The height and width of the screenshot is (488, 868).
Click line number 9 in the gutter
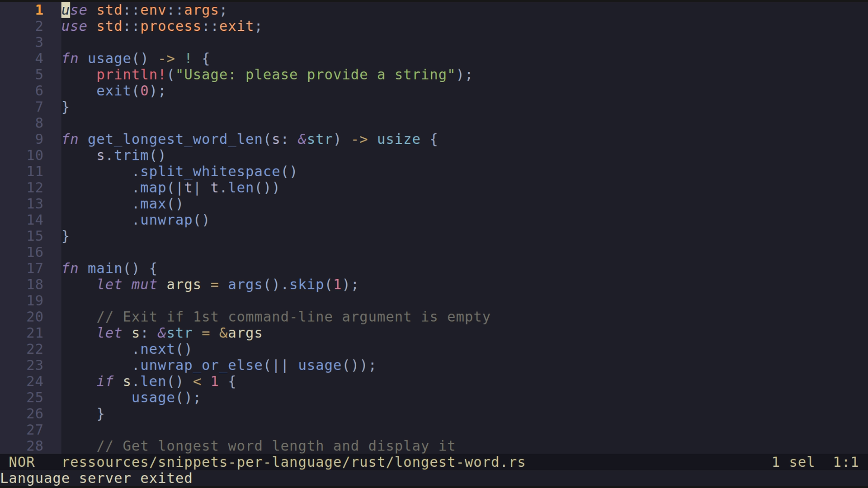coord(39,139)
